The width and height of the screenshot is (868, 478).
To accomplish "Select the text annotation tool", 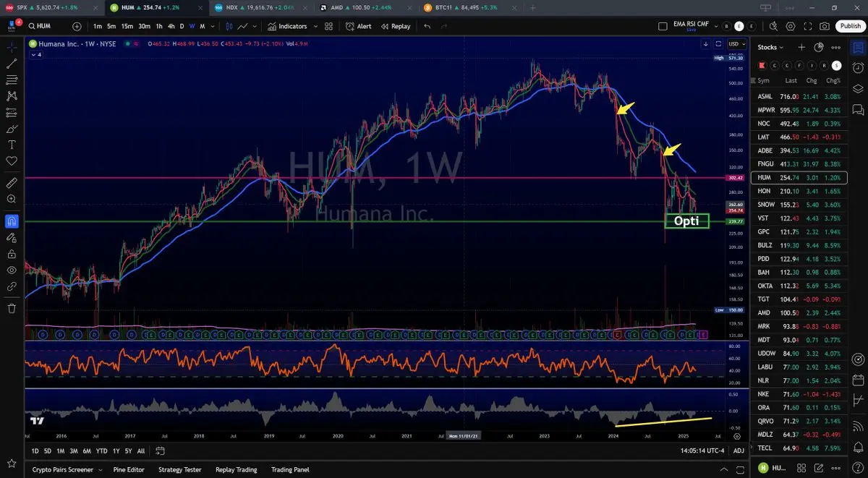I will click(12, 145).
